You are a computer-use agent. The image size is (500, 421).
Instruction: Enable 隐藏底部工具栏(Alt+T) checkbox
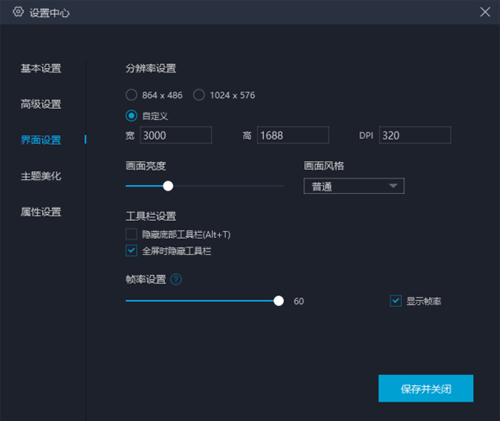131,234
